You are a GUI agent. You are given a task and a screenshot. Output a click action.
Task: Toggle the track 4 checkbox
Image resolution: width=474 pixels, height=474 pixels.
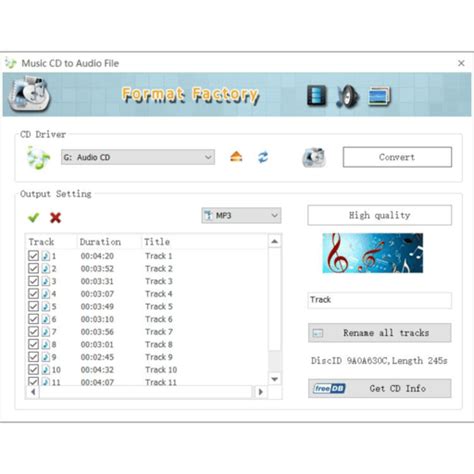tap(33, 294)
